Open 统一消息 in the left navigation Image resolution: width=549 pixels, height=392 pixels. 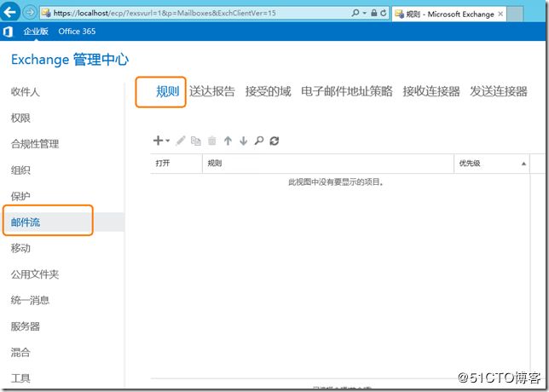tap(30, 300)
